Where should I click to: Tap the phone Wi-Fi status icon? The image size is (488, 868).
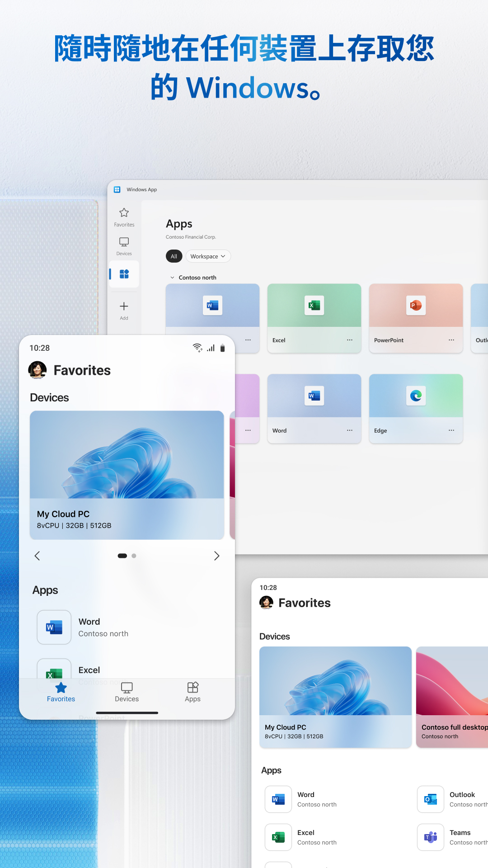(197, 348)
